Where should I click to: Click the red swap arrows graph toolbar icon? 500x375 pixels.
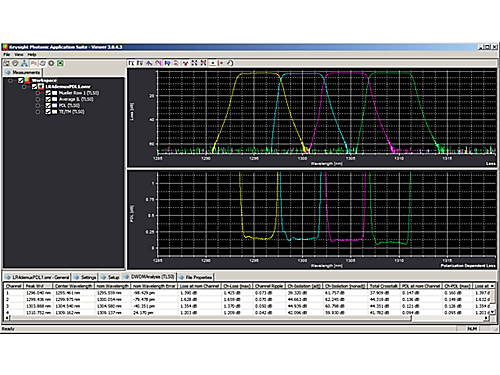pos(176,63)
